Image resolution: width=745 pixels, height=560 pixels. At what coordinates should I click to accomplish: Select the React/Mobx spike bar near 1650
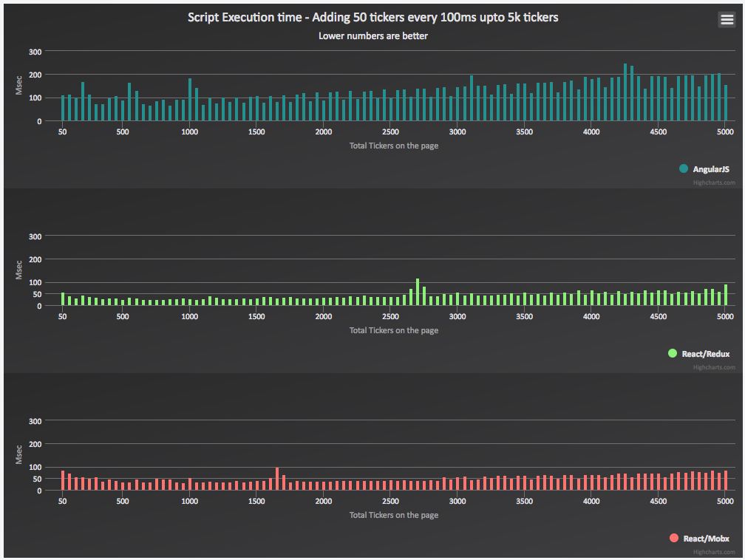click(x=277, y=479)
